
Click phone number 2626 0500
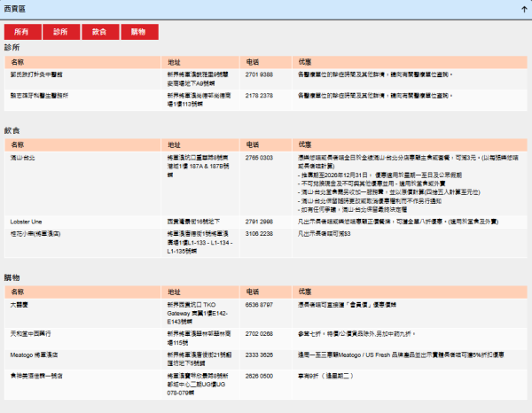point(259,376)
